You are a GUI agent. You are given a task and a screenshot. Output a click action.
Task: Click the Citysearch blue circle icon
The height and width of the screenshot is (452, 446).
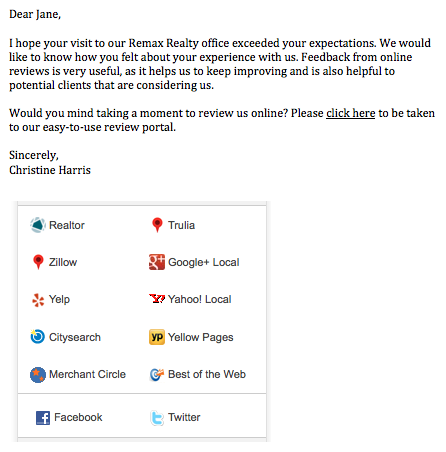(x=37, y=336)
